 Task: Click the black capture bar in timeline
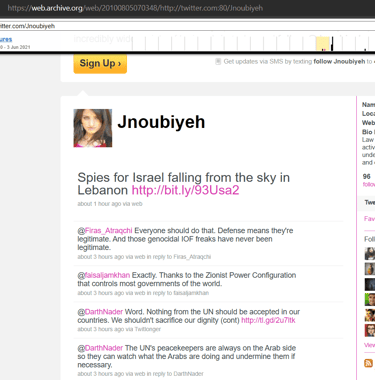[332, 44]
